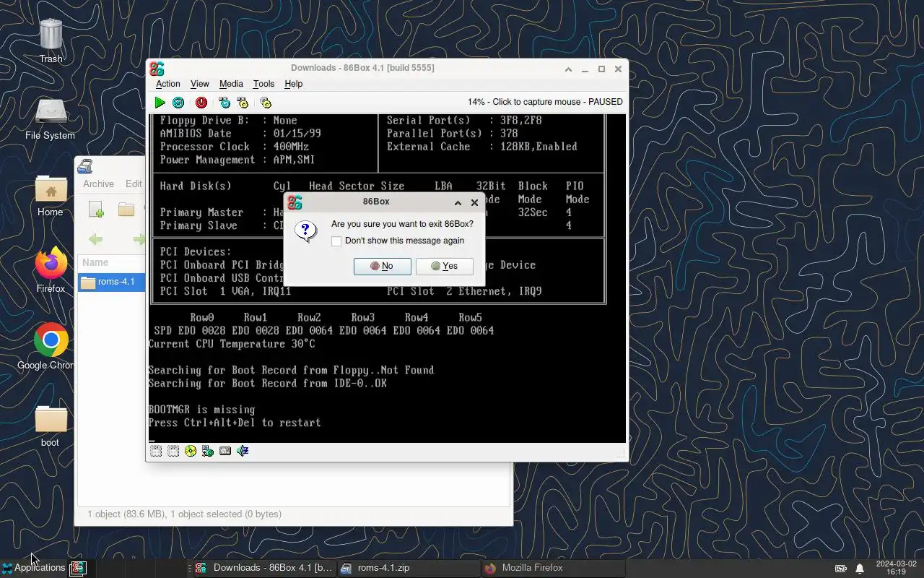924x578 pixels.
Task: Click No to cancel exiting 86Box
Action: (383, 266)
